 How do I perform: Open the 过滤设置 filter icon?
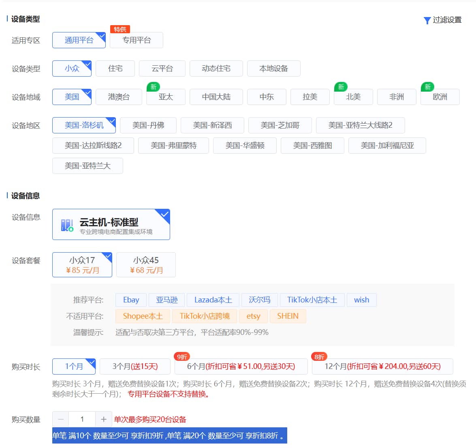[x=427, y=20]
